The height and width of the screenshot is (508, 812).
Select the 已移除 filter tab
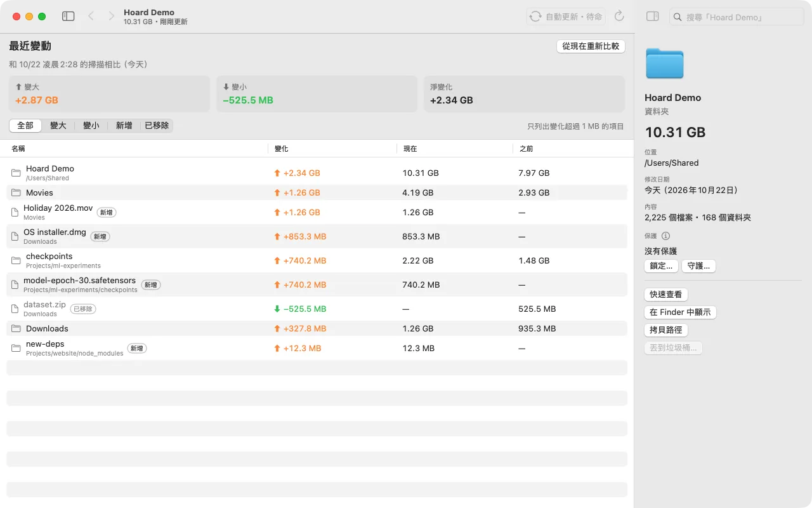tap(157, 126)
